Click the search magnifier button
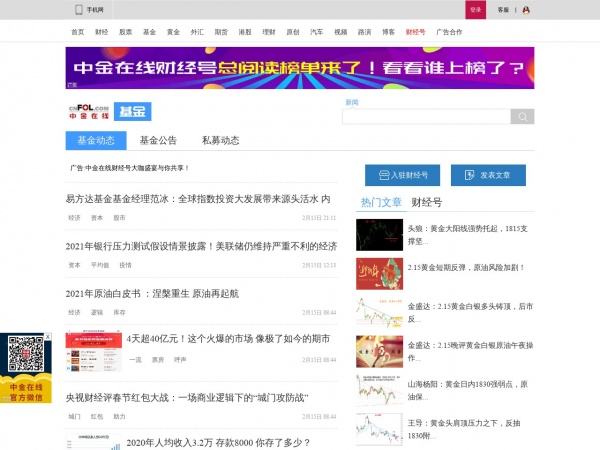 point(522,116)
